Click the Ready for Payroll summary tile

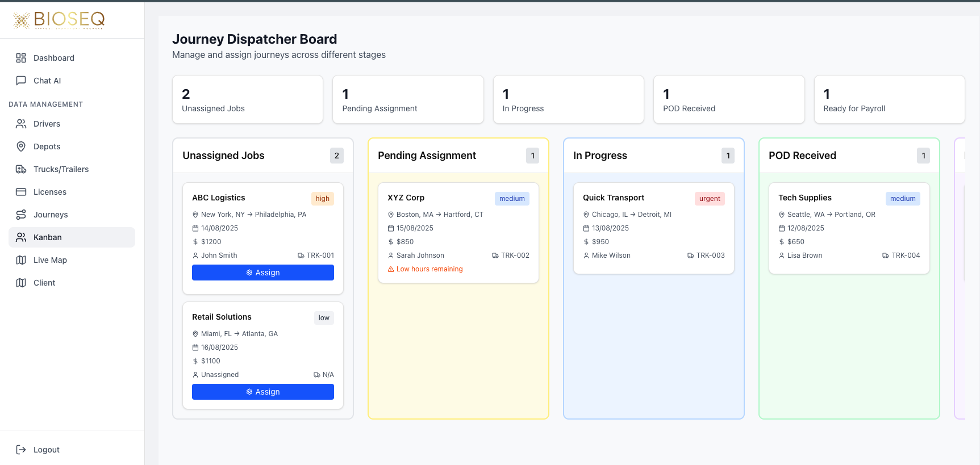point(889,99)
